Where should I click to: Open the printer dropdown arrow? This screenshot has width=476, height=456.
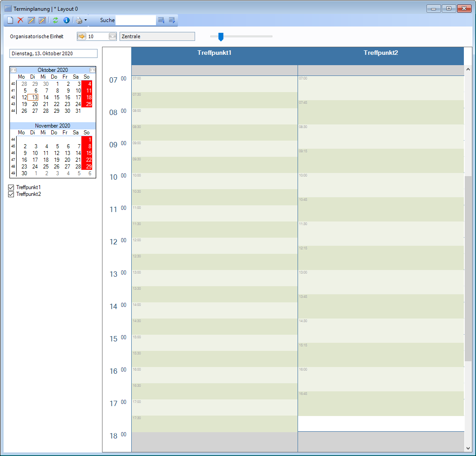tap(85, 20)
